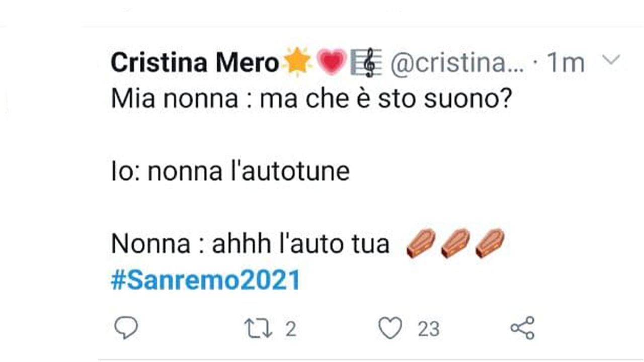Click the like count of 23

point(428,329)
